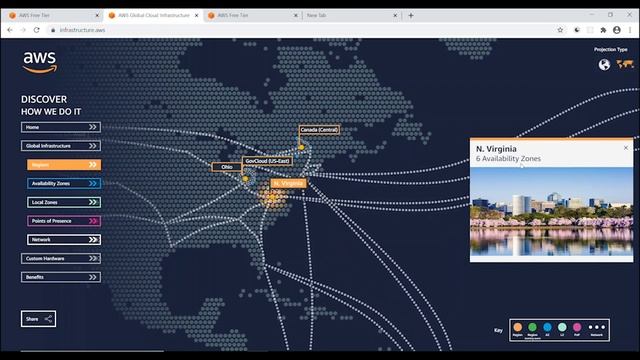Open a new browser tab
The image size is (640, 360).
point(411,16)
